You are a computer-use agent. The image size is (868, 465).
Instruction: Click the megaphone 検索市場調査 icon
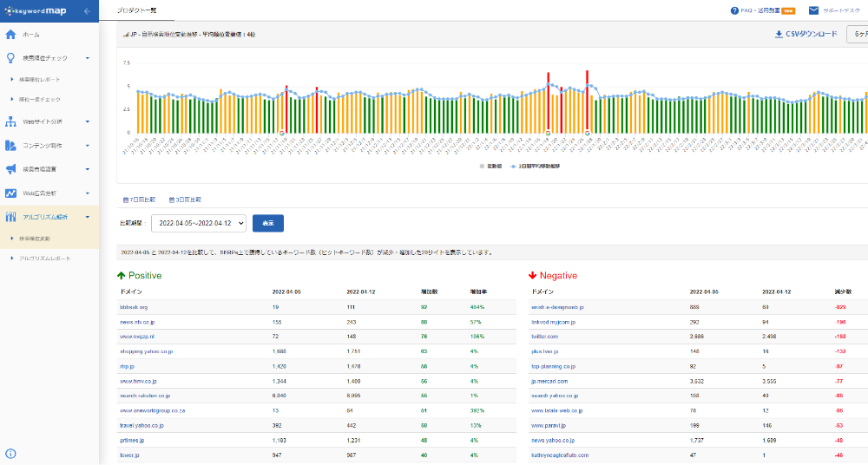pos(10,169)
